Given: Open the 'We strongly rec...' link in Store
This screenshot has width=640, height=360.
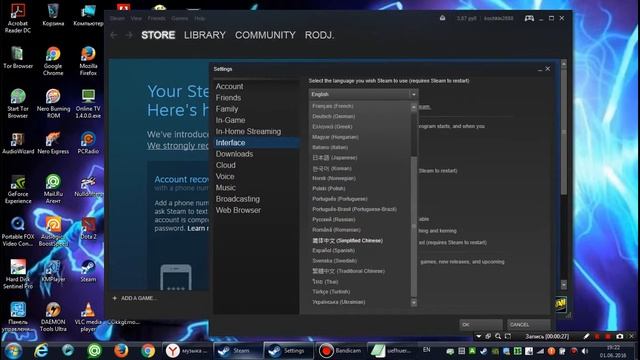Looking at the screenshot, I should (x=178, y=146).
